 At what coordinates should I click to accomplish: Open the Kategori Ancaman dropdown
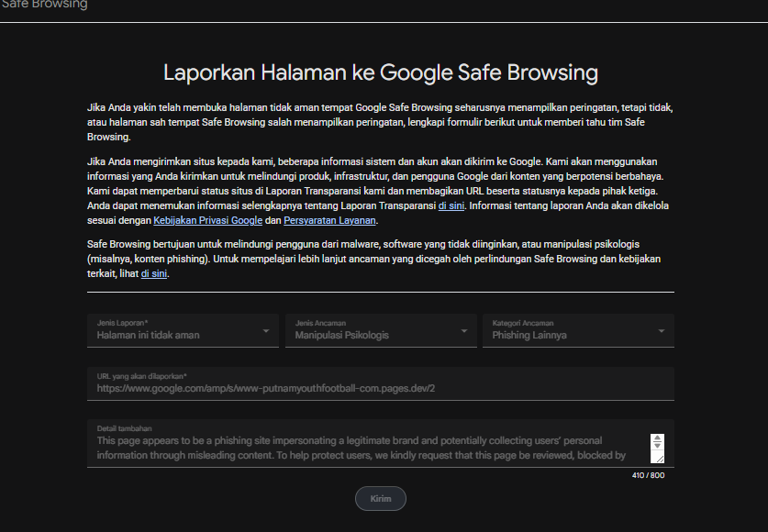pos(578,331)
